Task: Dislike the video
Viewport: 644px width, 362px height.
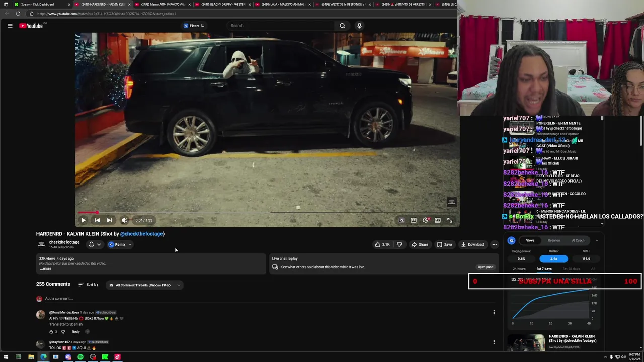Action: click(x=399, y=245)
